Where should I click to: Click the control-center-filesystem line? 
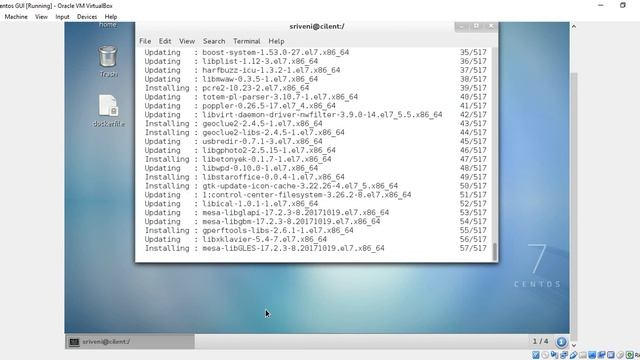pyautogui.click(x=316, y=195)
